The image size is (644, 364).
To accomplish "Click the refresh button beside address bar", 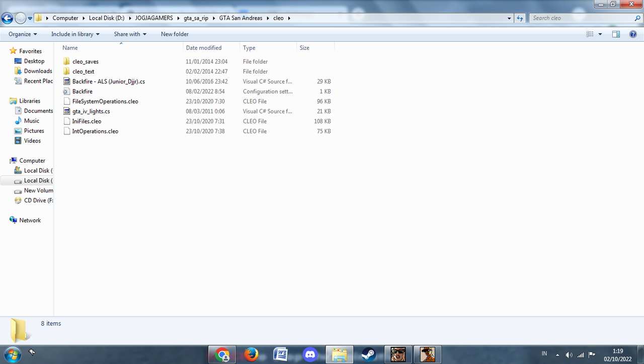I will click(x=520, y=18).
